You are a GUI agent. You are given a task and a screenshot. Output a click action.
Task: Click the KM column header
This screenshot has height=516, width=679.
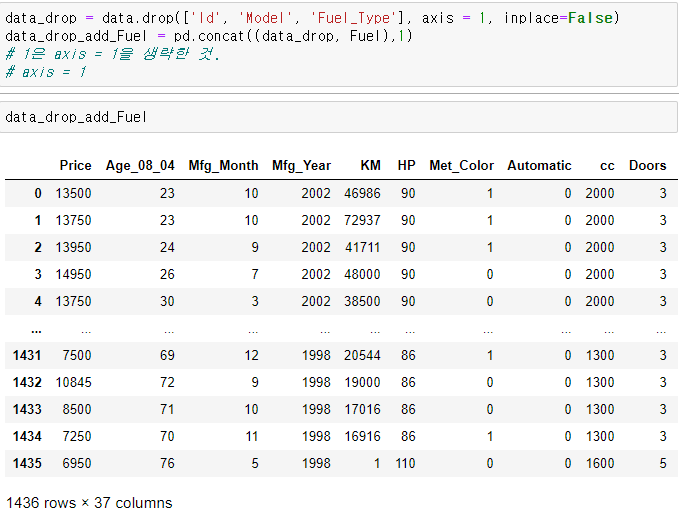[370, 165]
